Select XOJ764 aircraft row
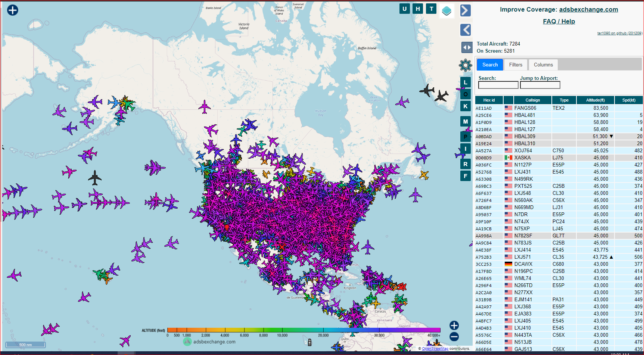This screenshot has width=644, height=355. click(x=559, y=151)
